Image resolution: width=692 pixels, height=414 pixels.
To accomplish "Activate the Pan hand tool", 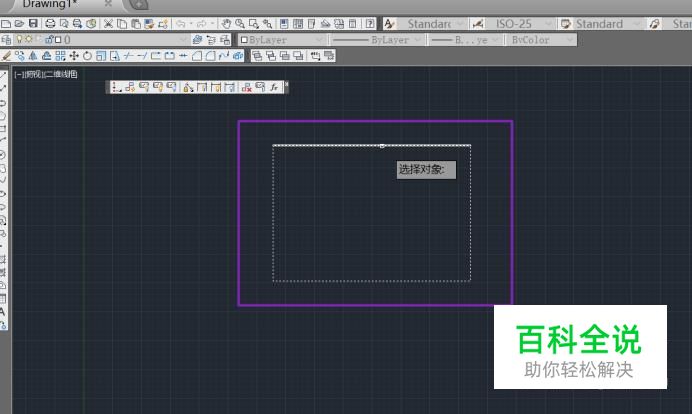I will click(x=226, y=24).
